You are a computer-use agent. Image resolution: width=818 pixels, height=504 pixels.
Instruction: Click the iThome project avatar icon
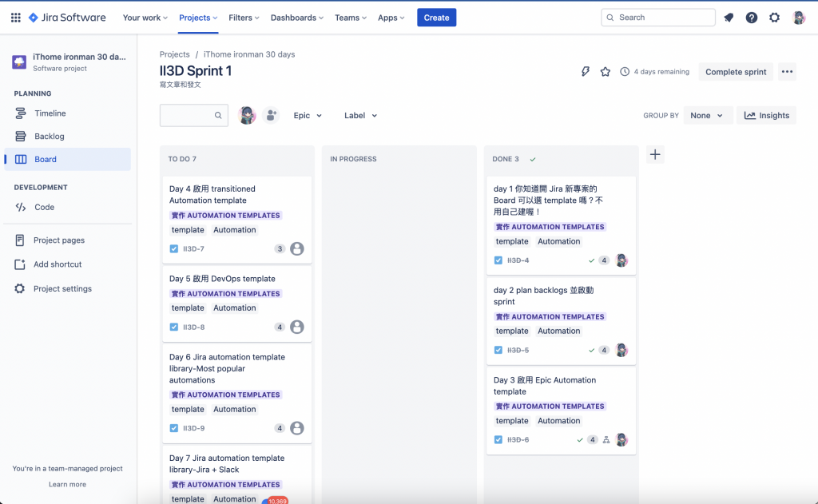coord(19,62)
